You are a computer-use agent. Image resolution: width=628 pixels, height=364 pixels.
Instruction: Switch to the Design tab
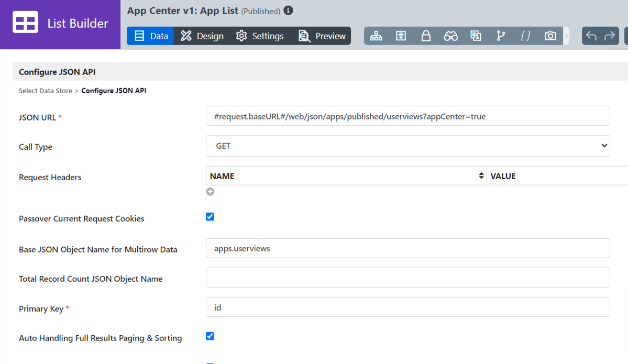click(x=202, y=36)
